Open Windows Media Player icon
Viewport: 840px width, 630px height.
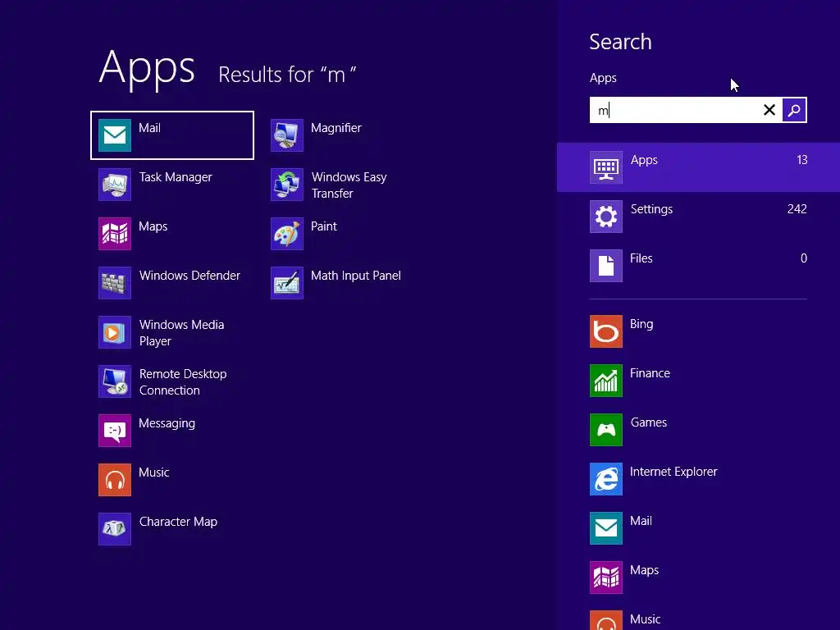click(115, 332)
